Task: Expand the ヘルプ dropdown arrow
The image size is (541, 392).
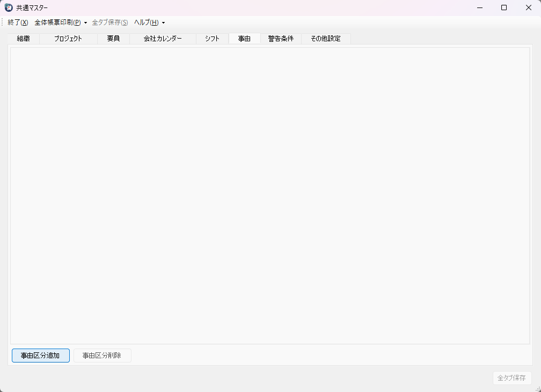Action: point(164,23)
